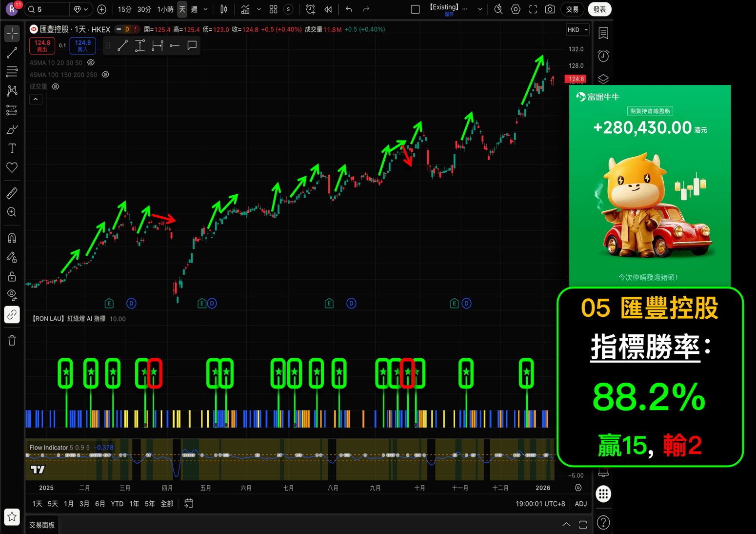Switch to the 15分 timeframe
756x534 pixels.
pyautogui.click(x=124, y=9)
